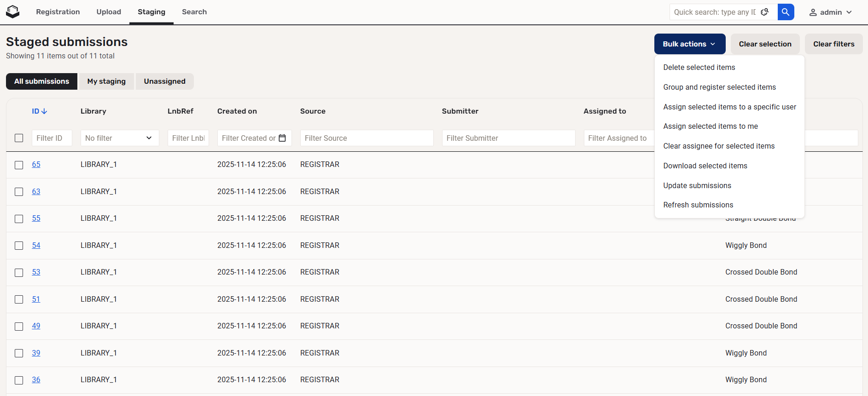Click the ID column sort arrow

click(44, 111)
